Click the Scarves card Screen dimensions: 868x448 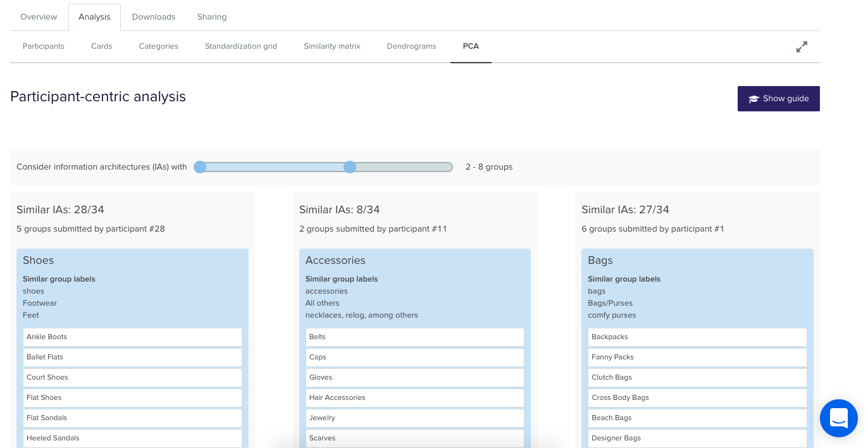[415, 438]
